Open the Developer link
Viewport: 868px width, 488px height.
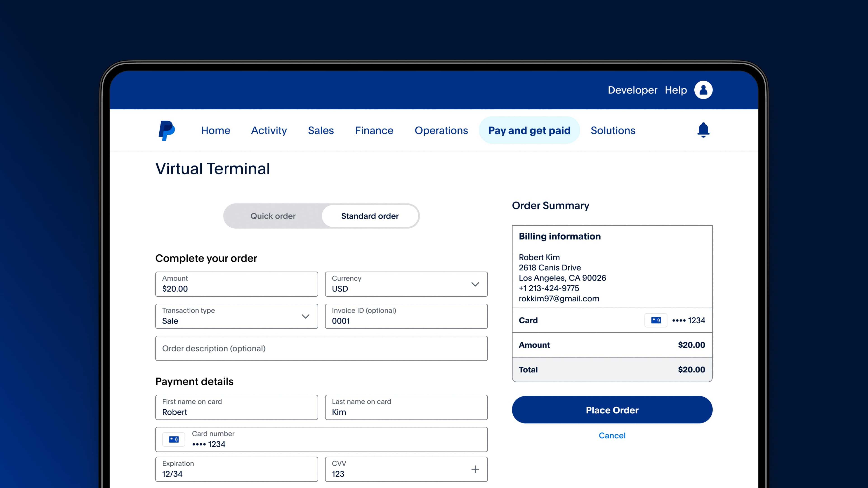point(632,90)
